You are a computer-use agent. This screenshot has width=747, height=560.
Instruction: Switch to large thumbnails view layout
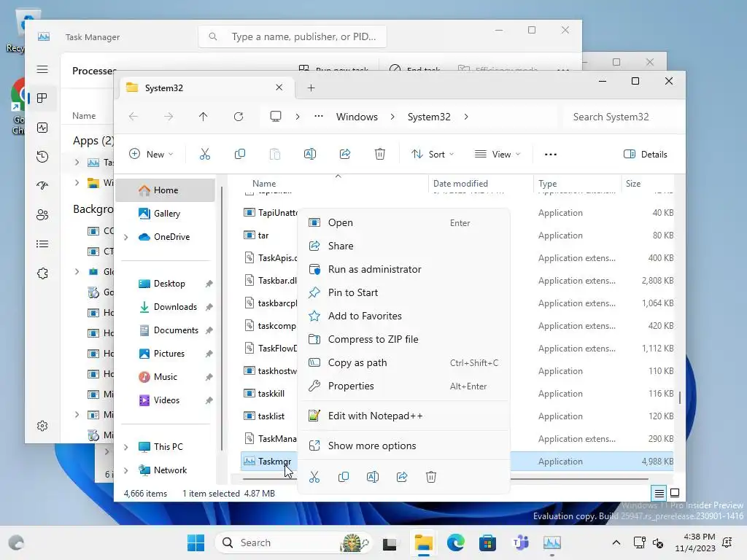675,493
